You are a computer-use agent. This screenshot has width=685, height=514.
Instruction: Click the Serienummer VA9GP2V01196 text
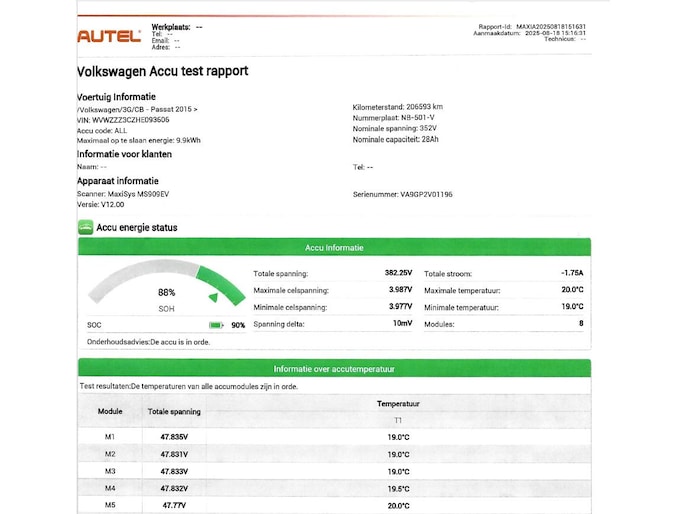[403, 194]
